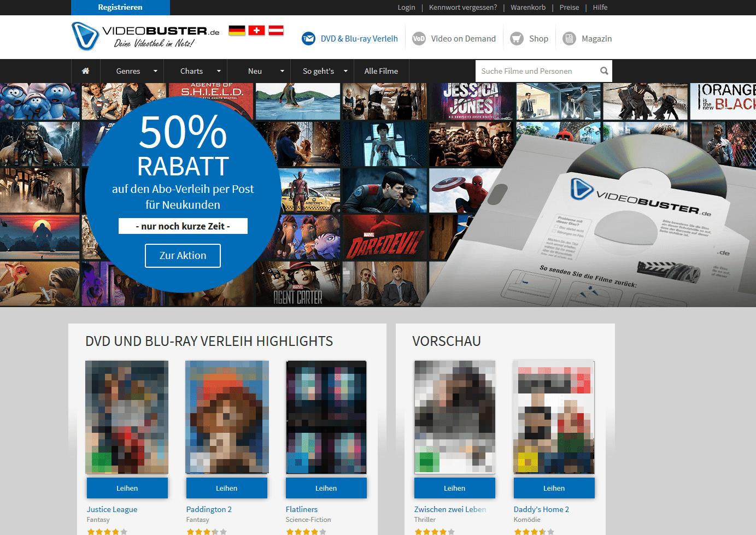The image size is (756, 535).
Task: Click the Videobuster logo
Action: pos(145,36)
